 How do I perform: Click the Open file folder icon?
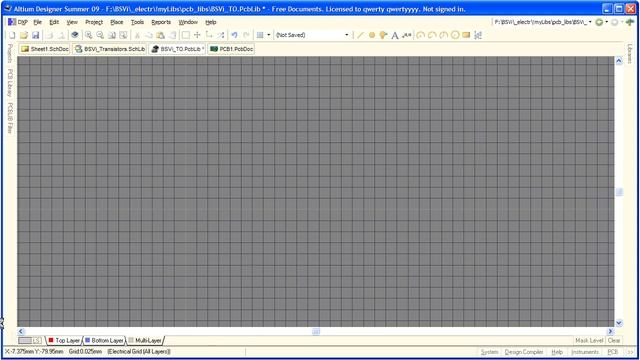click(x=24, y=35)
